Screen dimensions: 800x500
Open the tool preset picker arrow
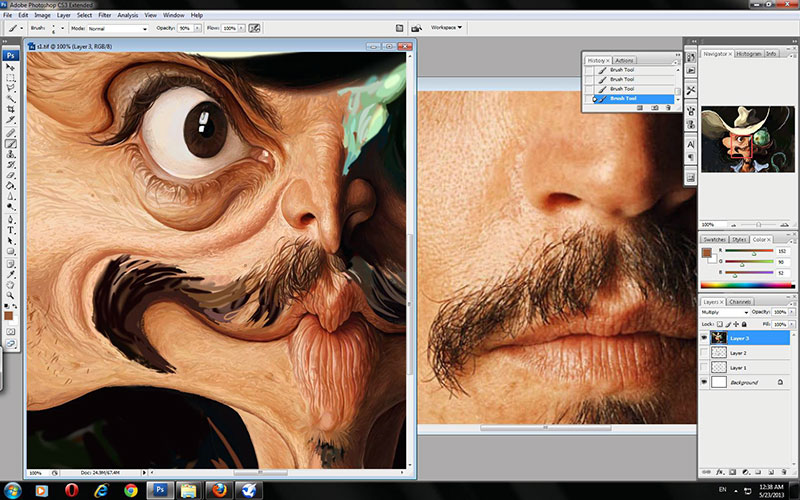(x=21, y=29)
